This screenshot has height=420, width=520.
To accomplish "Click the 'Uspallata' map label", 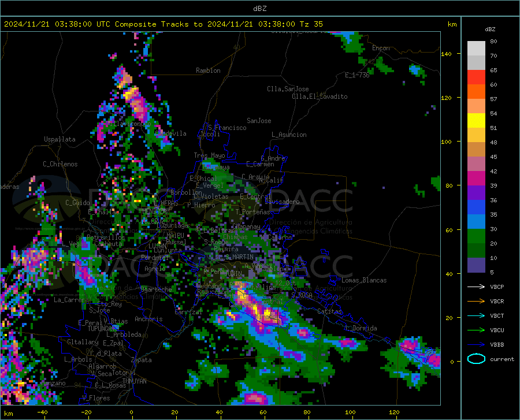I will pyautogui.click(x=60, y=139).
